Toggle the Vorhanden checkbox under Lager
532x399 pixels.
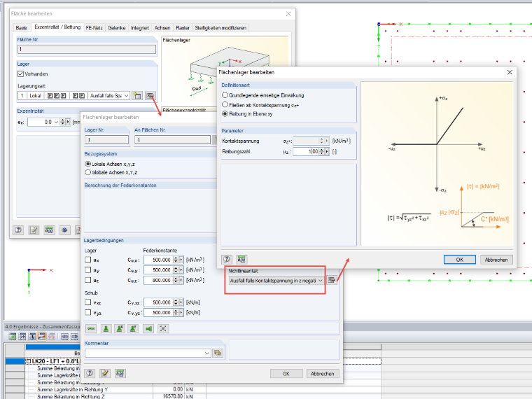tap(21, 73)
